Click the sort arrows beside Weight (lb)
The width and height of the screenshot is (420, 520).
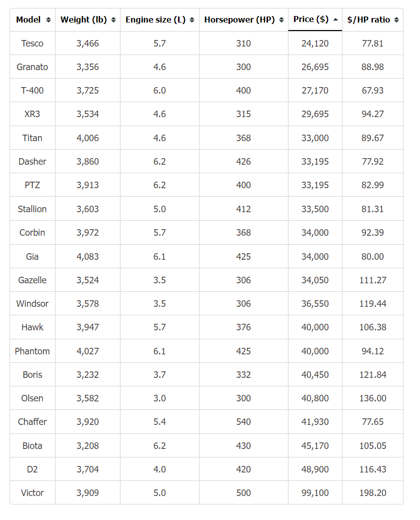click(x=113, y=20)
